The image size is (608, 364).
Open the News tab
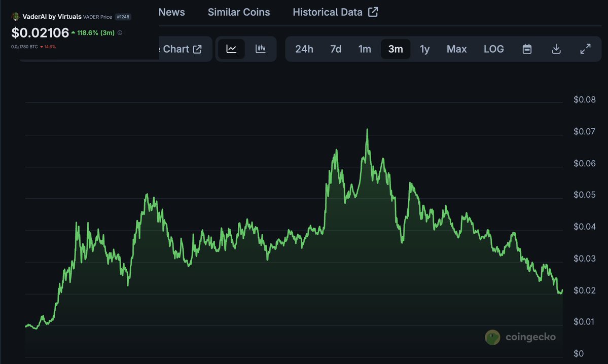[x=171, y=12]
